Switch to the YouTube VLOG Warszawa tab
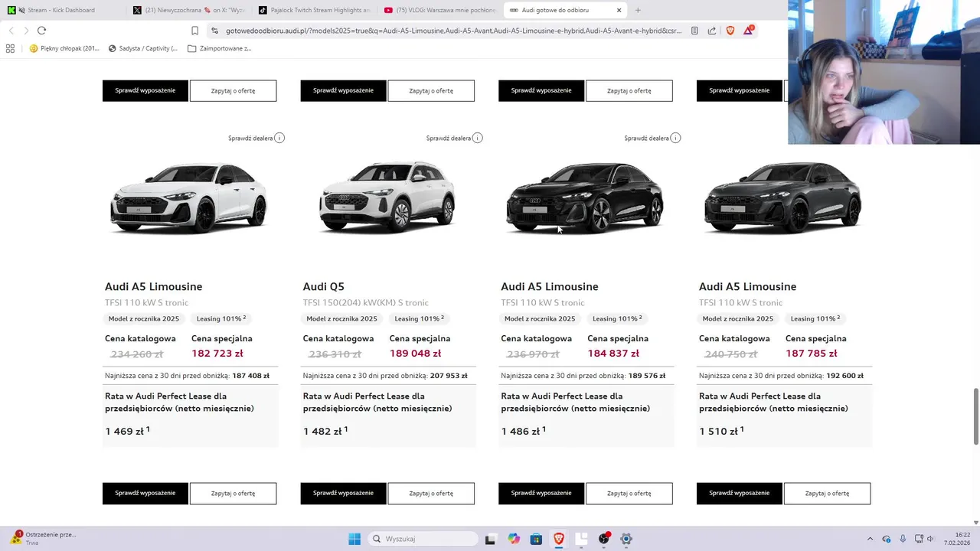 point(439,10)
